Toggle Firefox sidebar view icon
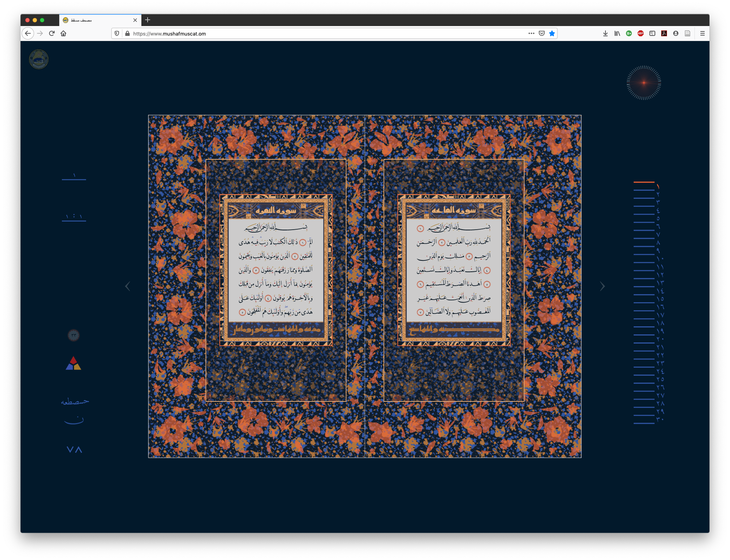The width and height of the screenshot is (730, 560). click(x=652, y=33)
